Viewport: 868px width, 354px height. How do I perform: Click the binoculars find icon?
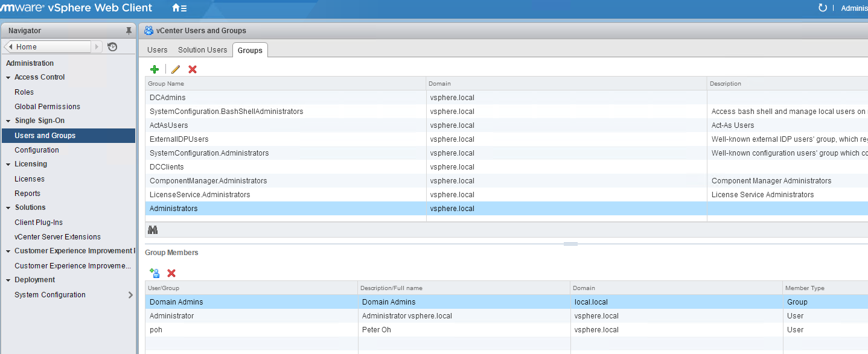[153, 230]
